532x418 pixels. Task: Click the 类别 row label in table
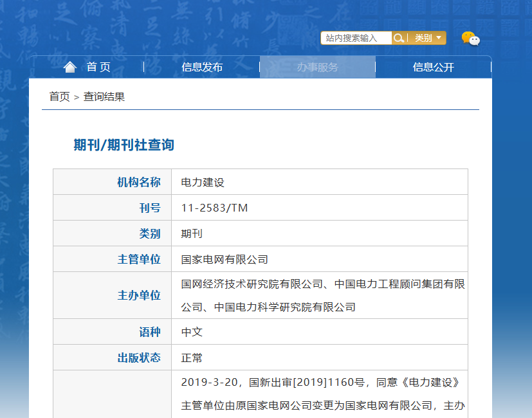[150, 233]
